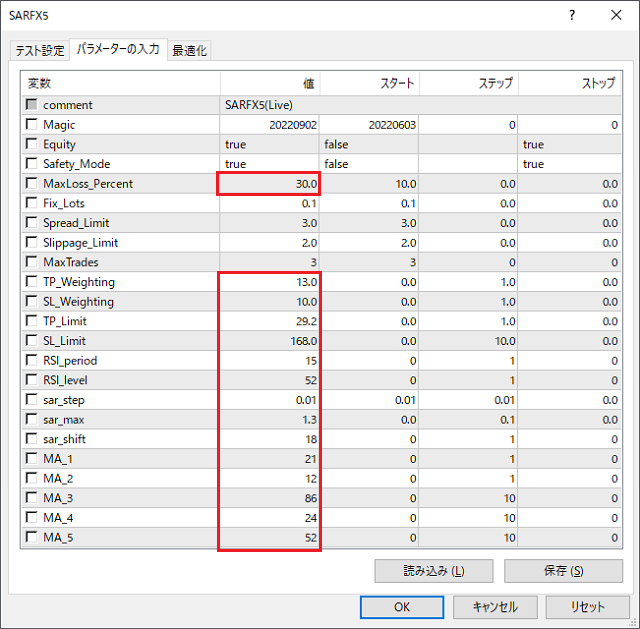Enable the SL_Limit checkbox
Viewport: 640px width, 629px height.
point(31,340)
